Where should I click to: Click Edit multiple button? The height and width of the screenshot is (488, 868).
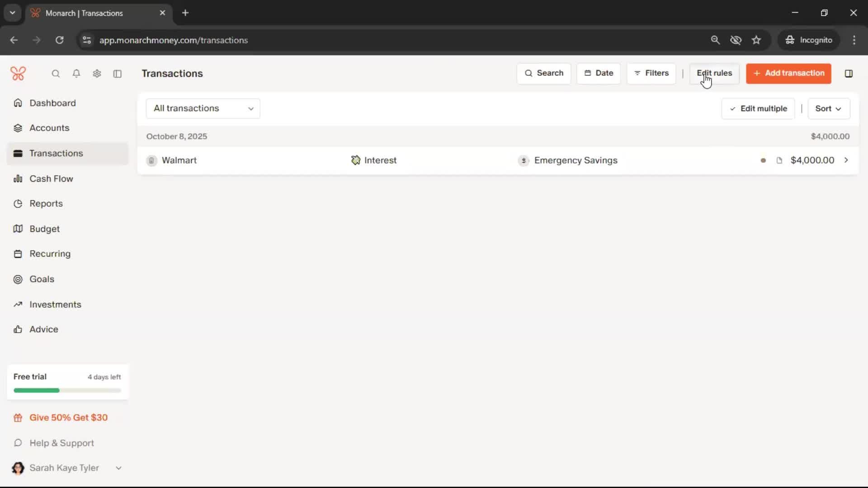tap(758, 108)
